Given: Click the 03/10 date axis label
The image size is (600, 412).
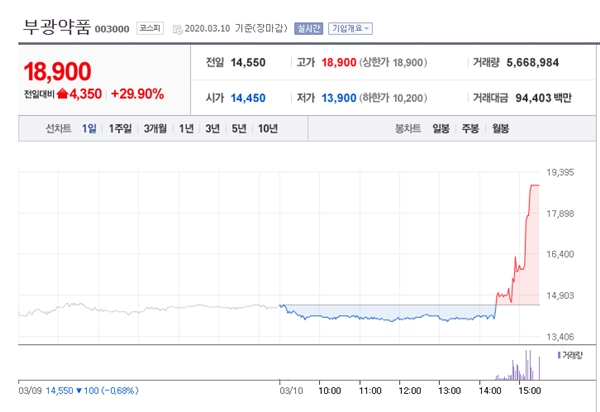Looking at the screenshot, I should pyautogui.click(x=291, y=391).
